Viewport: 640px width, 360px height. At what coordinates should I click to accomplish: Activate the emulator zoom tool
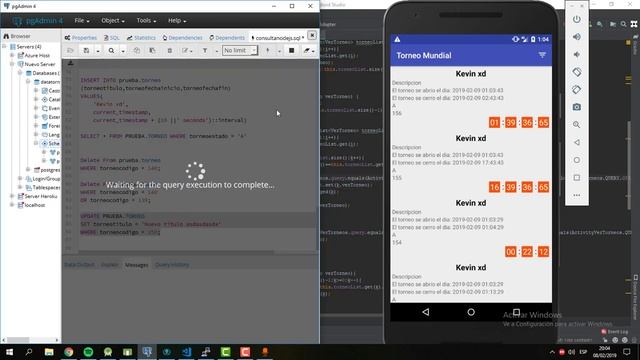pos(576,124)
